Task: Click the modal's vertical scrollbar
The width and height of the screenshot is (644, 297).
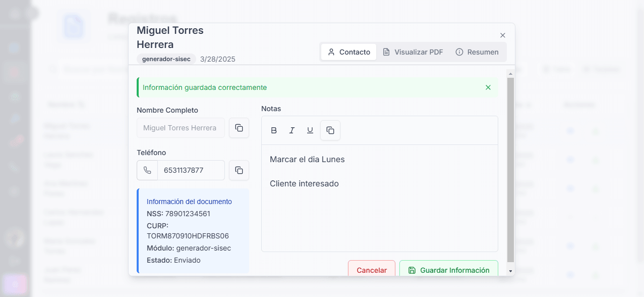Action: coord(510,170)
